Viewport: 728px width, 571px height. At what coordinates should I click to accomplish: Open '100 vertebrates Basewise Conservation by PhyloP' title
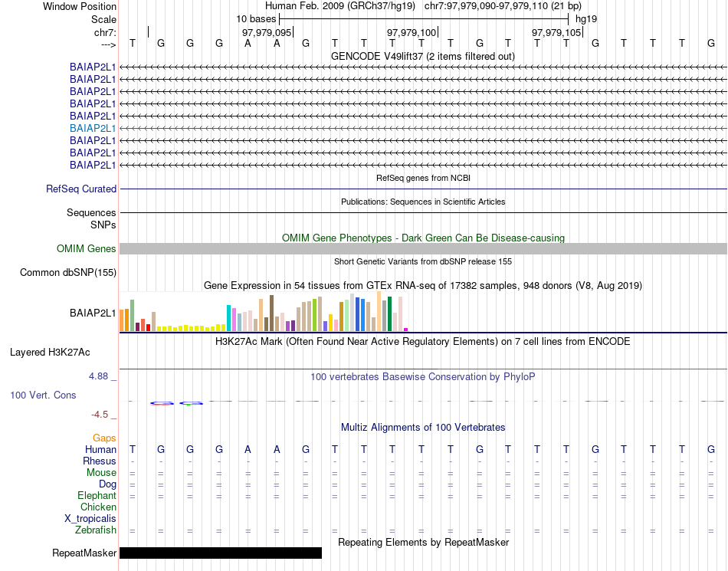[x=422, y=376]
